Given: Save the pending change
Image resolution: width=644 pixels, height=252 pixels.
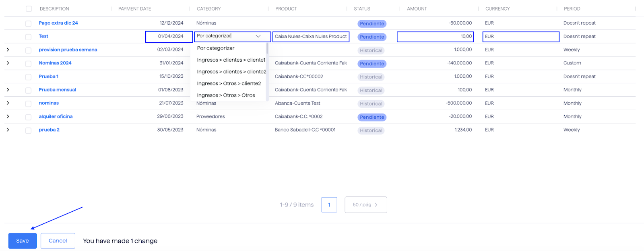Looking at the screenshot, I should 23,241.
